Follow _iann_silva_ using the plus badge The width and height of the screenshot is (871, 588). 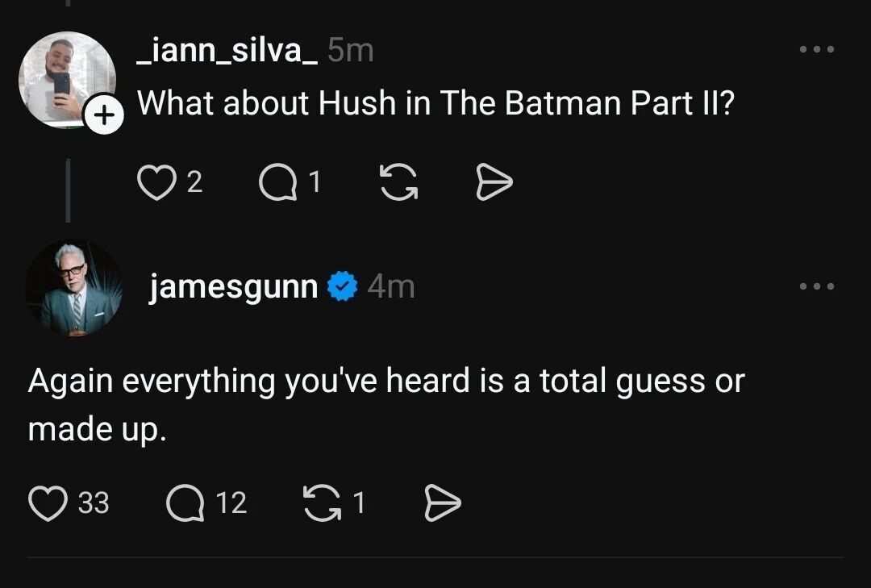[x=104, y=116]
